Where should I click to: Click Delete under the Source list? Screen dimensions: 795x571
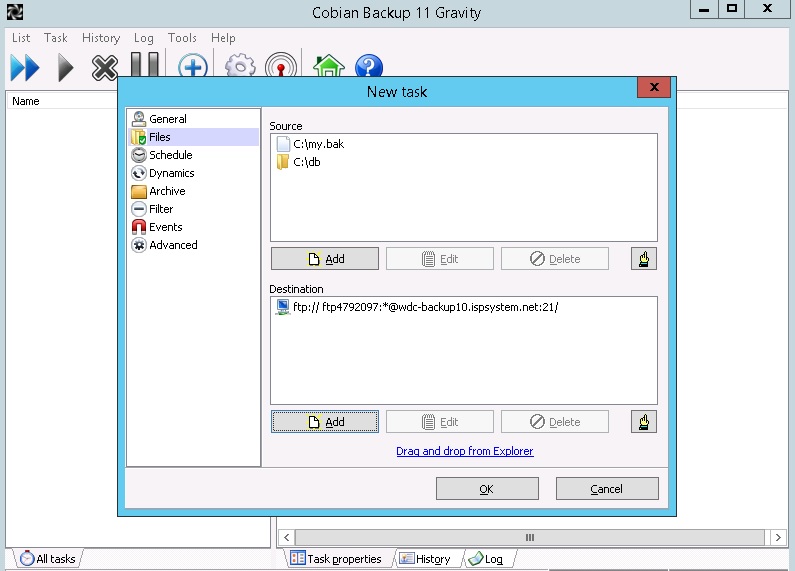pos(555,259)
